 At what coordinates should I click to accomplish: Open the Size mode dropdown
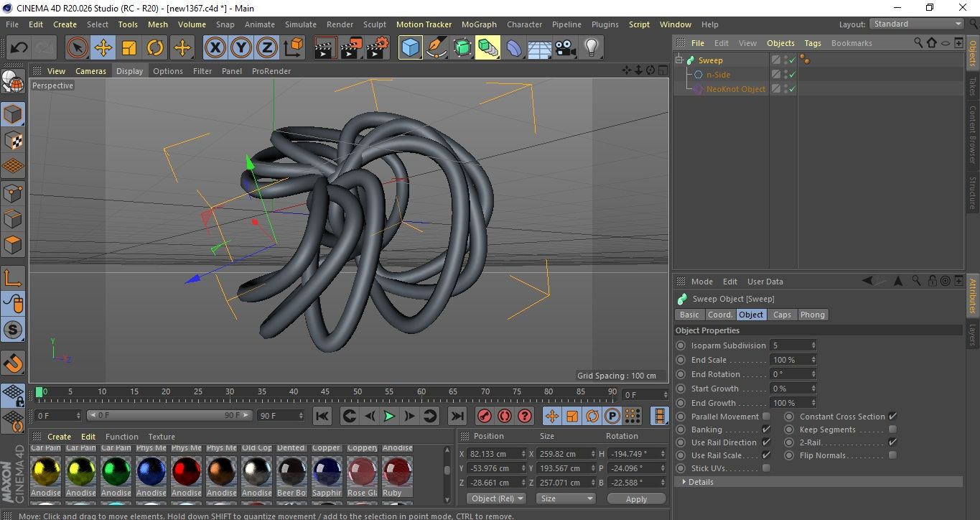tap(567, 498)
